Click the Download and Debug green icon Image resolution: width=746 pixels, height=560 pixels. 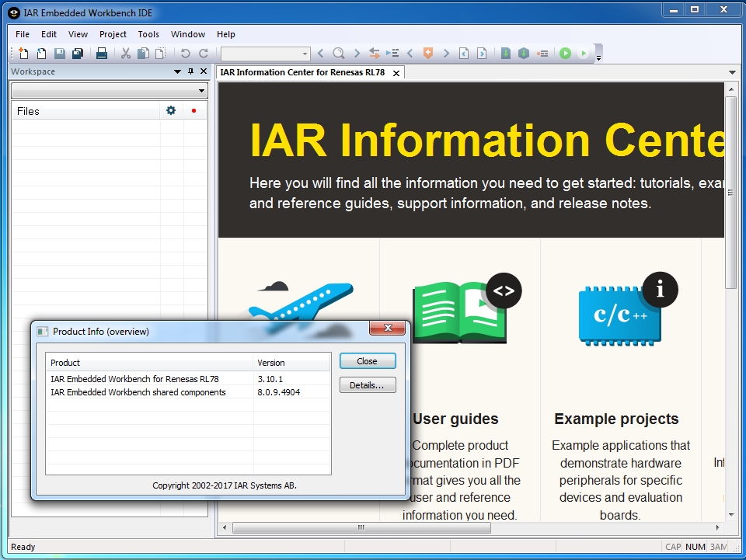coord(565,54)
